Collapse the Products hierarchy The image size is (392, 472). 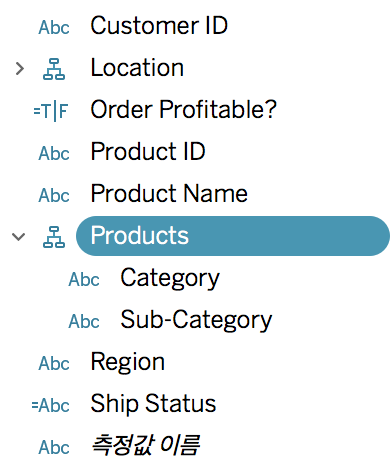[x=18, y=237]
